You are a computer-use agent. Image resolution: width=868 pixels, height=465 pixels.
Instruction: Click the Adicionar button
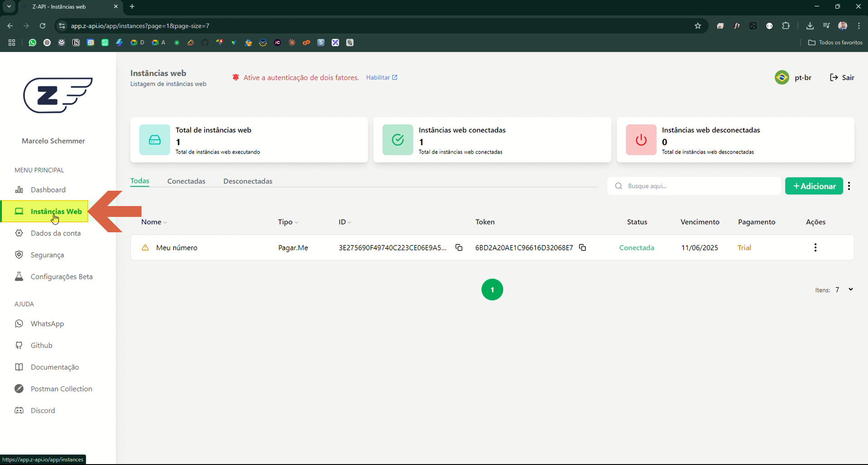click(x=814, y=186)
